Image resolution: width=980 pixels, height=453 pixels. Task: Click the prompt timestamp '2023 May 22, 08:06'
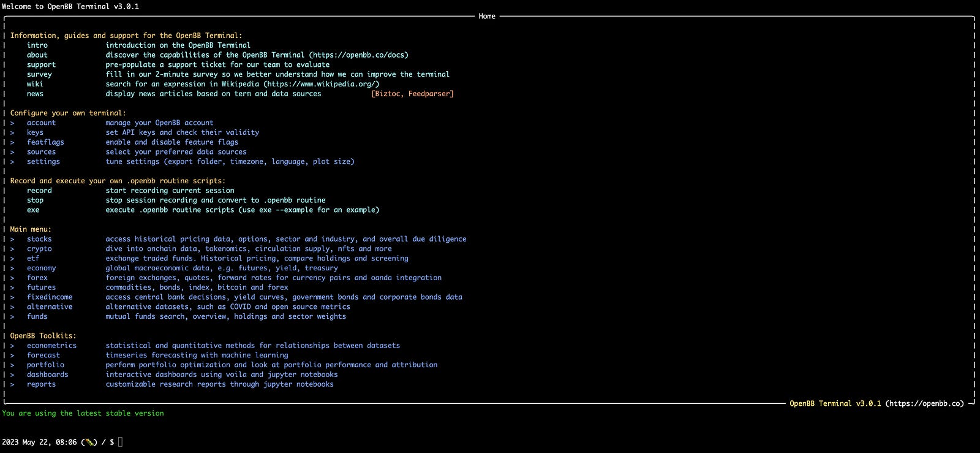(x=39, y=442)
